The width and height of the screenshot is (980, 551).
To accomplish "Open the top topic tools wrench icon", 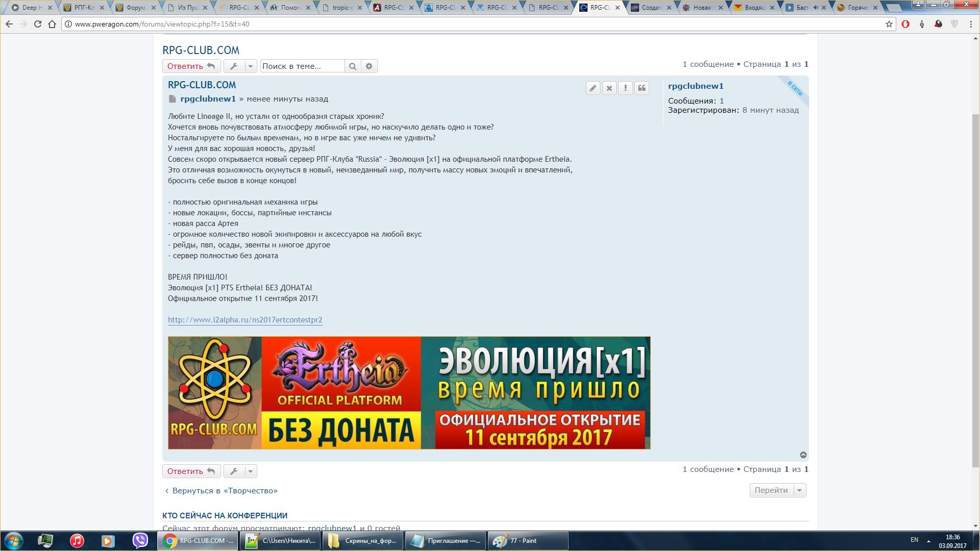I will coord(234,66).
